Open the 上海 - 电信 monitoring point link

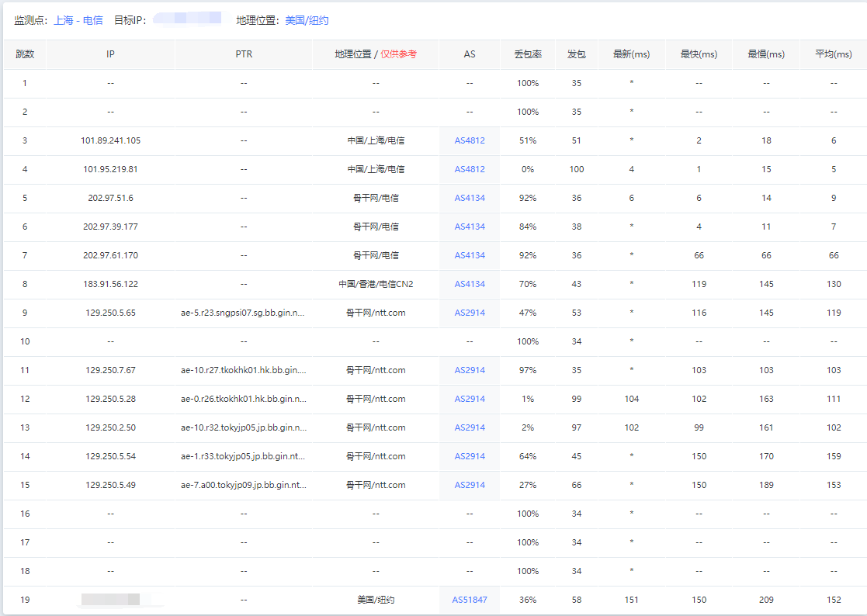78,20
